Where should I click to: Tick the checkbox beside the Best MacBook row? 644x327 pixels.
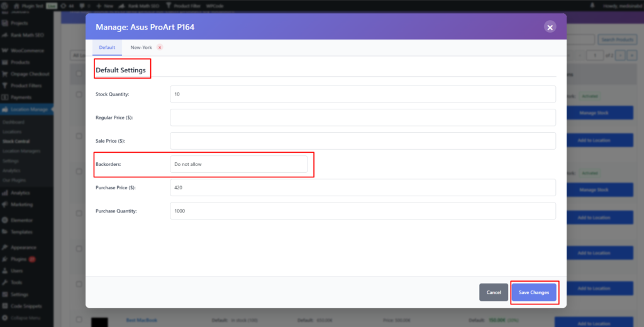point(79,320)
